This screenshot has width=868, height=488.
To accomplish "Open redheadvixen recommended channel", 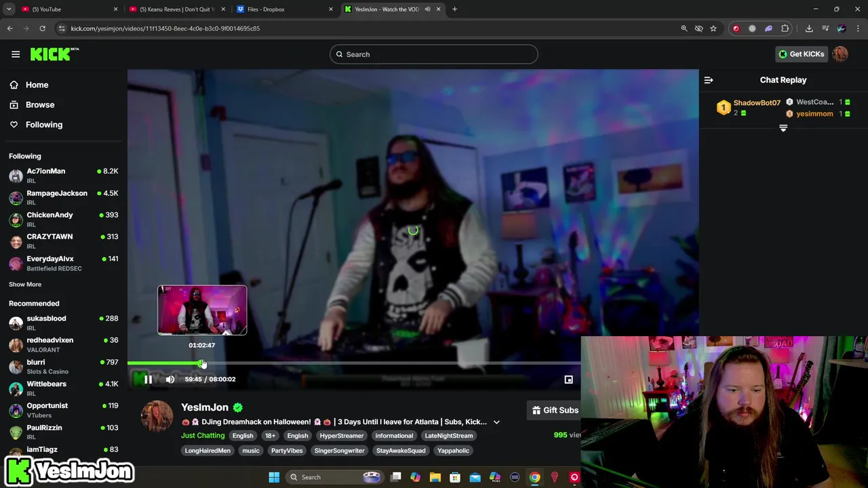I will coord(64,344).
